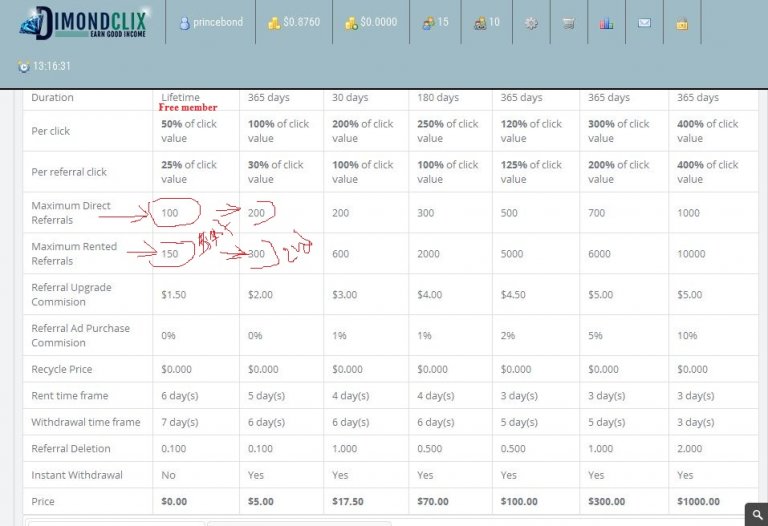Click the yellow briefcase icon
The height and width of the screenshot is (526, 768).
[x=682, y=23]
